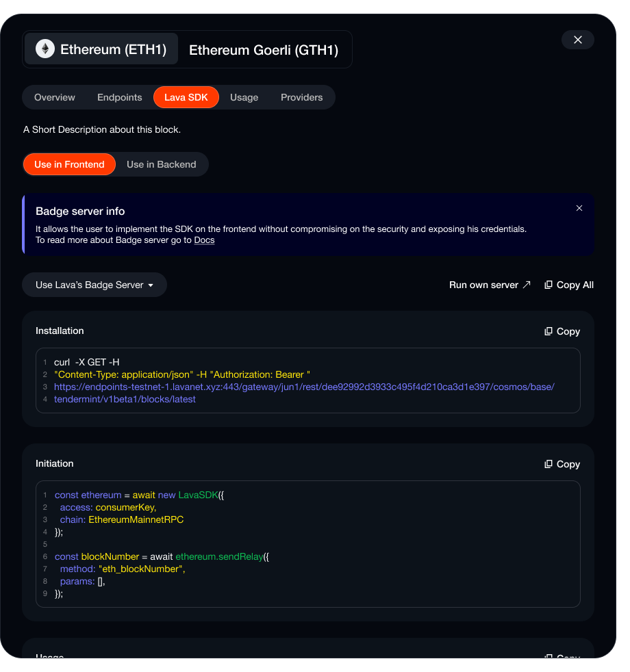Select Use in Frontend toggle
This screenshot has width=630, height=672.
click(69, 164)
